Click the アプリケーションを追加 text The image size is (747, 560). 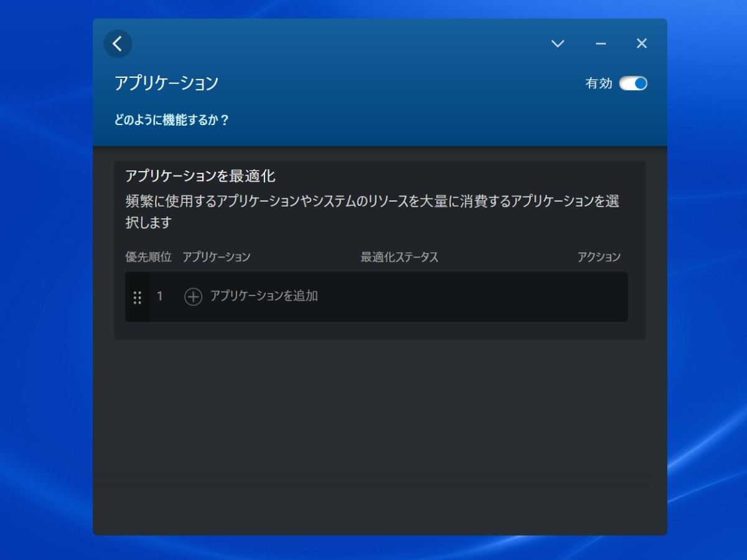264,296
